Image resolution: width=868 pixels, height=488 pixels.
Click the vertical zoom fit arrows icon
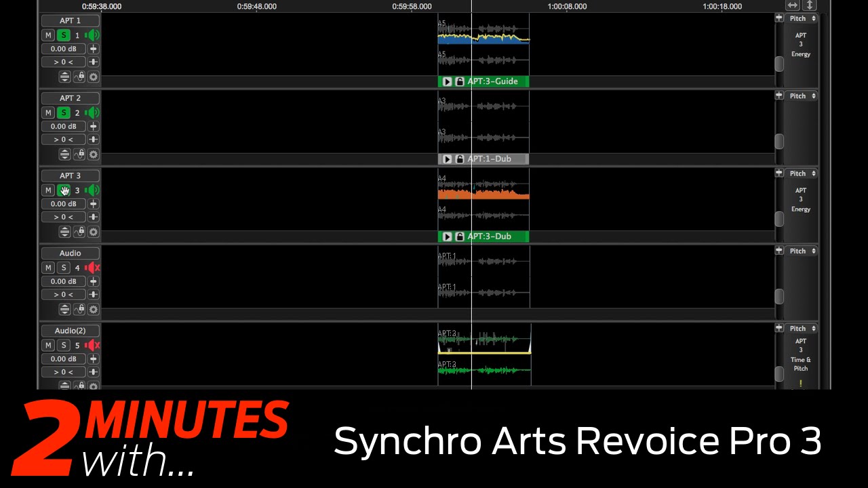tap(809, 5)
